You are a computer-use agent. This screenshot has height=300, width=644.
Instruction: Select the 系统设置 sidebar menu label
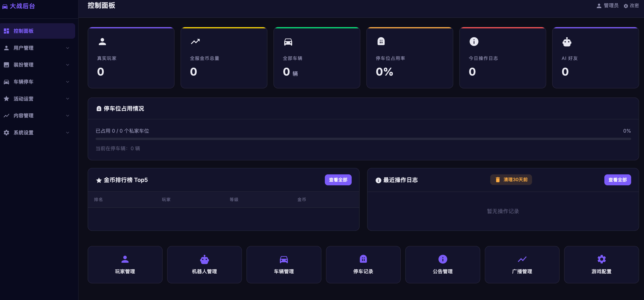[23, 132]
